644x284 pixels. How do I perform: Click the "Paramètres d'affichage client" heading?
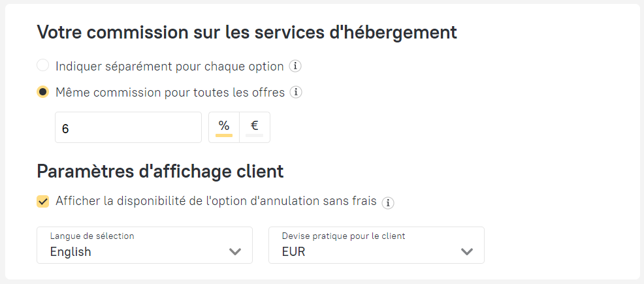160,171
